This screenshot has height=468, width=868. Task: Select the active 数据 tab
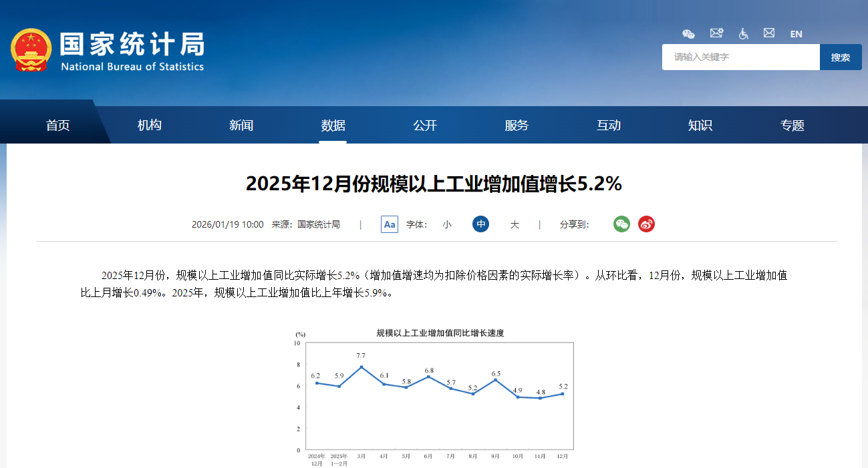[333, 125]
